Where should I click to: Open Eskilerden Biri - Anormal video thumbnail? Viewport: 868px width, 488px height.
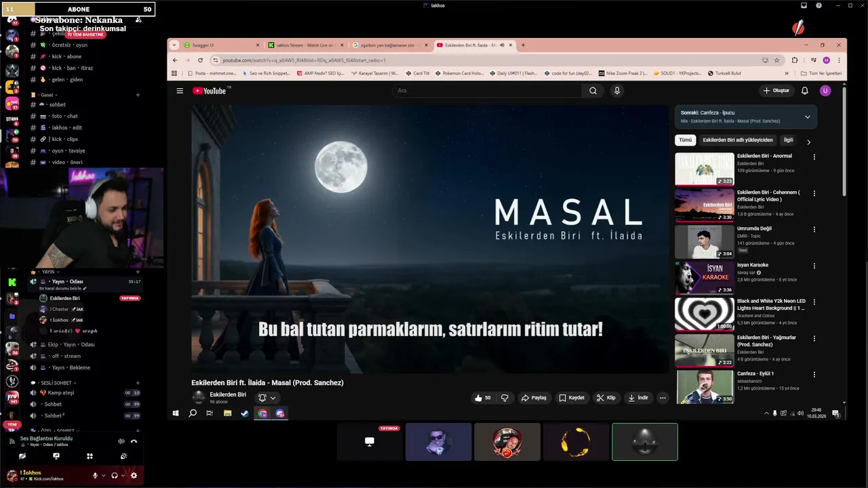click(704, 169)
